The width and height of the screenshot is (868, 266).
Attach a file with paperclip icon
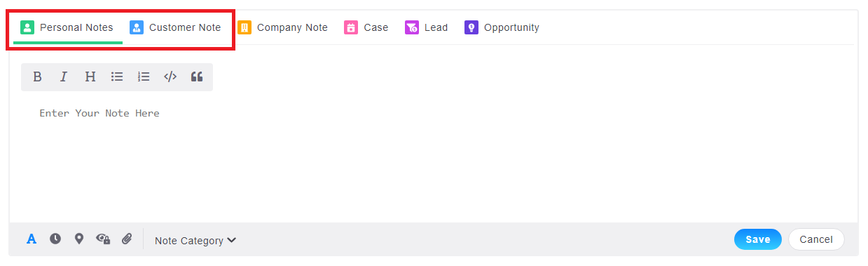[x=127, y=239]
